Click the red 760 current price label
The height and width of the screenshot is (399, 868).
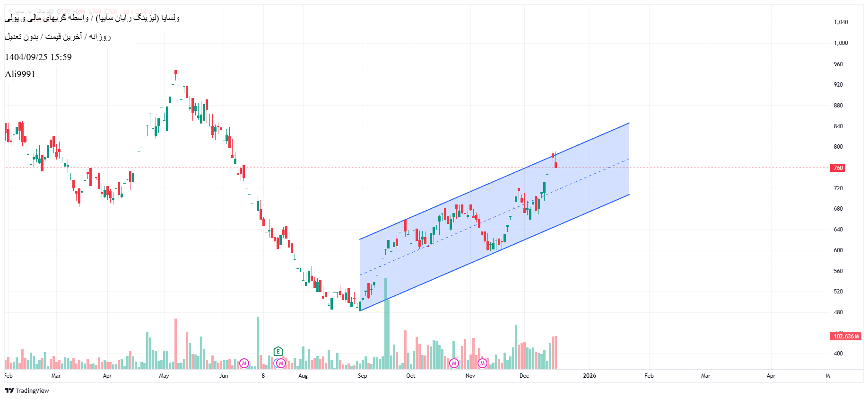tap(838, 168)
